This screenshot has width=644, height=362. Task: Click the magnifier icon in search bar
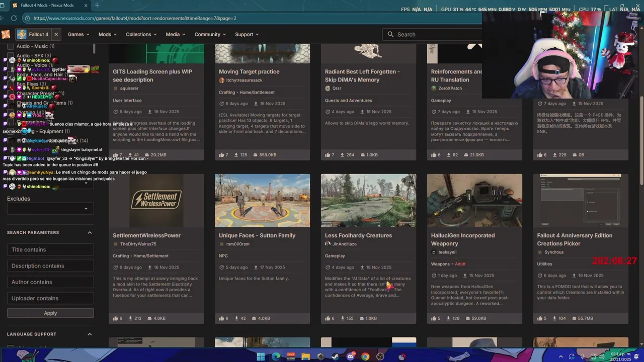click(390, 34)
